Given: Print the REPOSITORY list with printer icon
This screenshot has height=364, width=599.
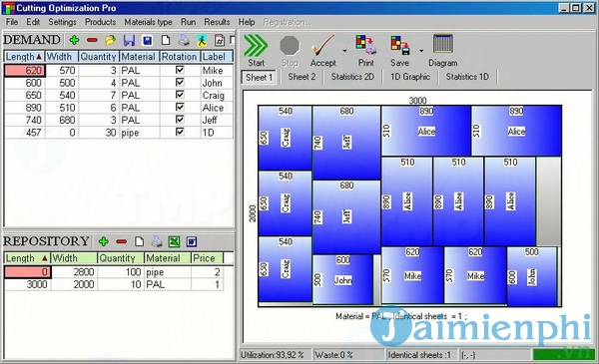Looking at the screenshot, I should point(157,241).
